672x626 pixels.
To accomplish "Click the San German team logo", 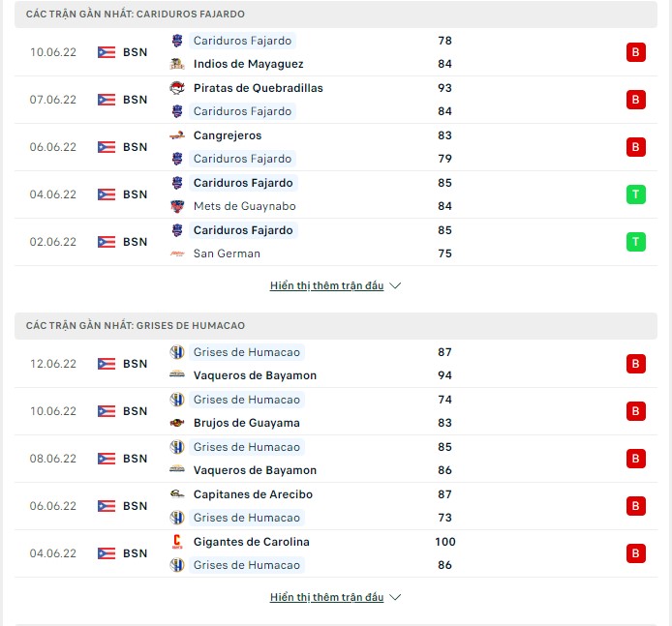I will (x=177, y=253).
